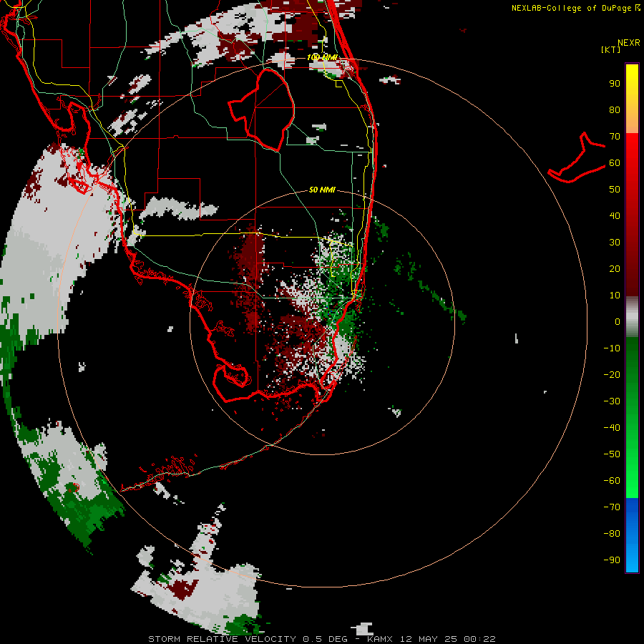Screen dimensions: 644x644
Task: Click the 40 value on velocity scale
Action: [615, 215]
